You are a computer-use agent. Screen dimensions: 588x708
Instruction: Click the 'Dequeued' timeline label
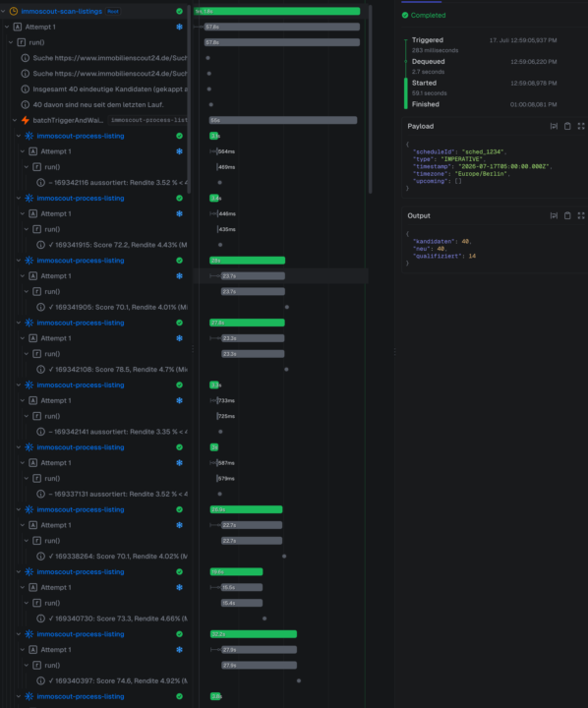(428, 61)
